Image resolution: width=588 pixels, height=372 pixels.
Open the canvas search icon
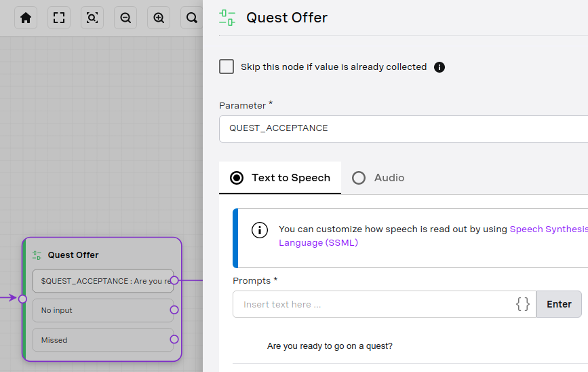tap(192, 18)
